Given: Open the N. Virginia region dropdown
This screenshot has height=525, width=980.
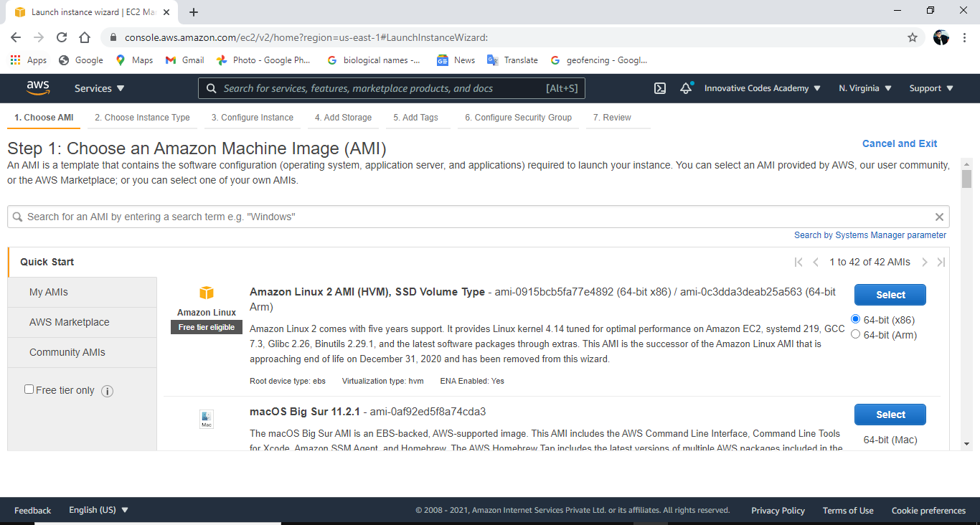Looking at the screenshot, I should tap(864, 87).
